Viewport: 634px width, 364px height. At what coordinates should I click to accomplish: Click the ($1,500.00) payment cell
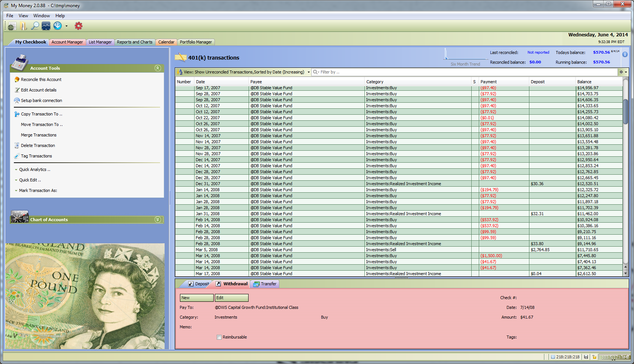coord(504,256)
